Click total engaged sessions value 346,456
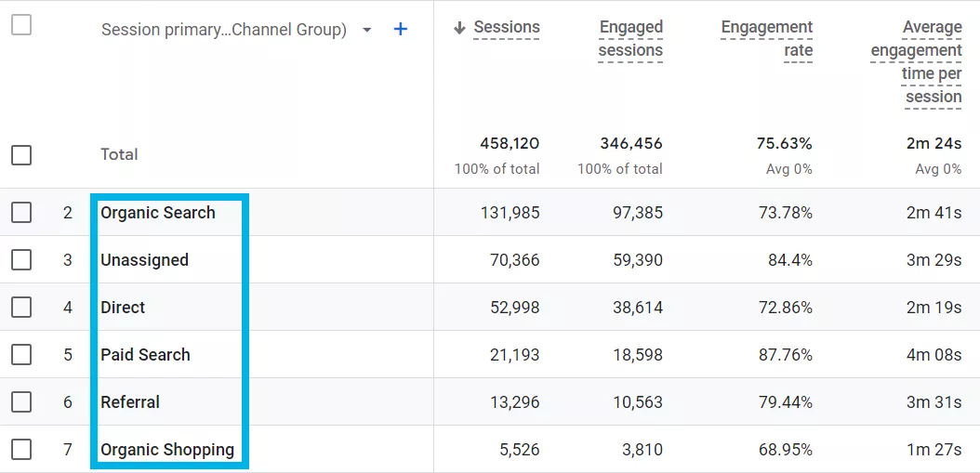980x473 pixels. pos(631,144)
